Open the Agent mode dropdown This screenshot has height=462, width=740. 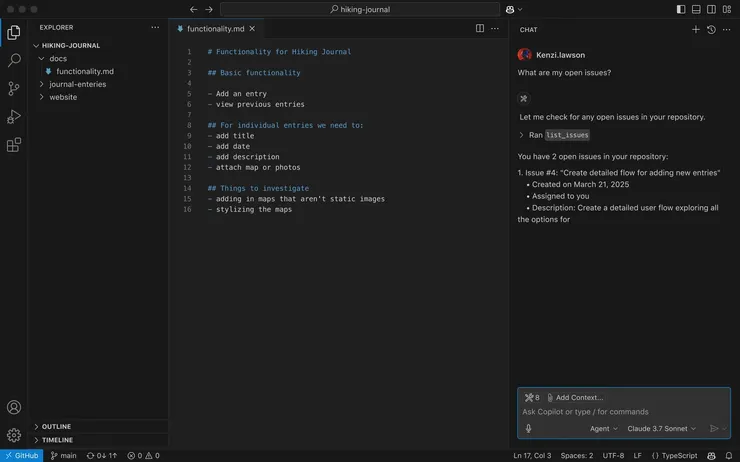(x=603, y=429)
